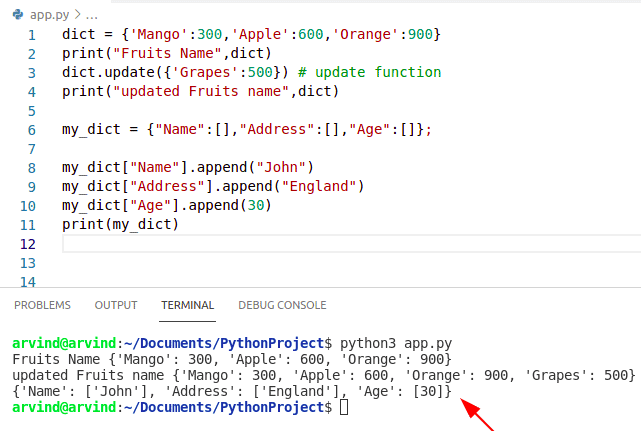The width and height of the screenshot is (641, 431).
Task: Click terminal output line starting 'updated Fruits name'
Action: 324,375
